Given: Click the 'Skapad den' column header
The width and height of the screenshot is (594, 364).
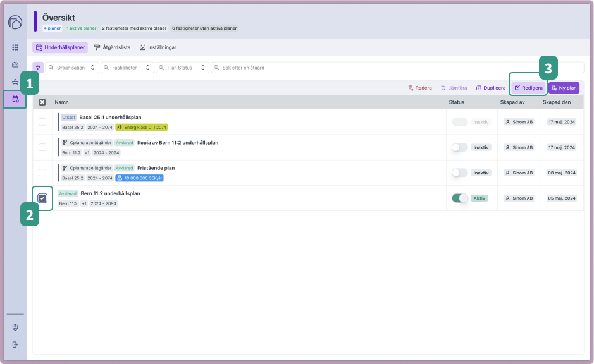Looking at the screenshot, I should pyautogui.click(x=557, y=102).
